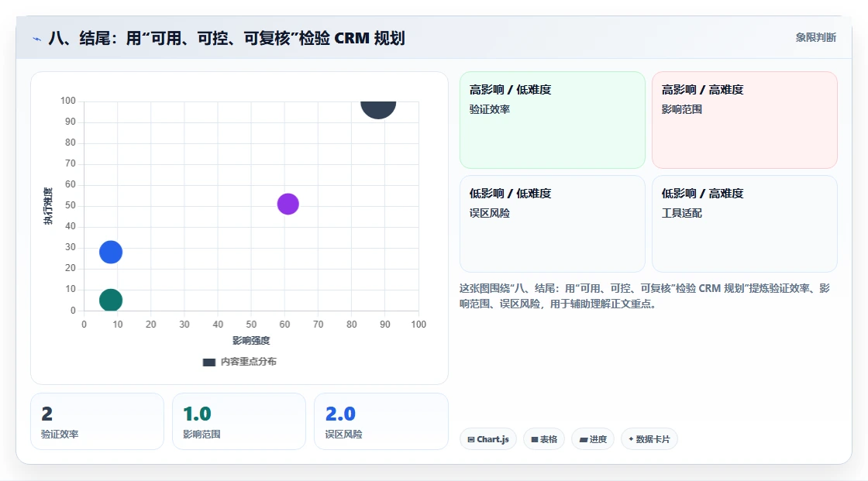Click the dark navy bubble at the chart top

(378, 109)
